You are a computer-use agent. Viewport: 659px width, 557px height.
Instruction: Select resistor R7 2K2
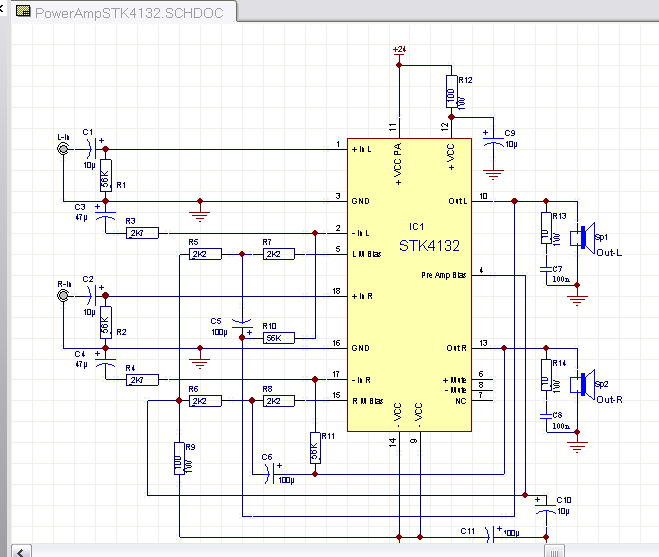click(279, 254)
